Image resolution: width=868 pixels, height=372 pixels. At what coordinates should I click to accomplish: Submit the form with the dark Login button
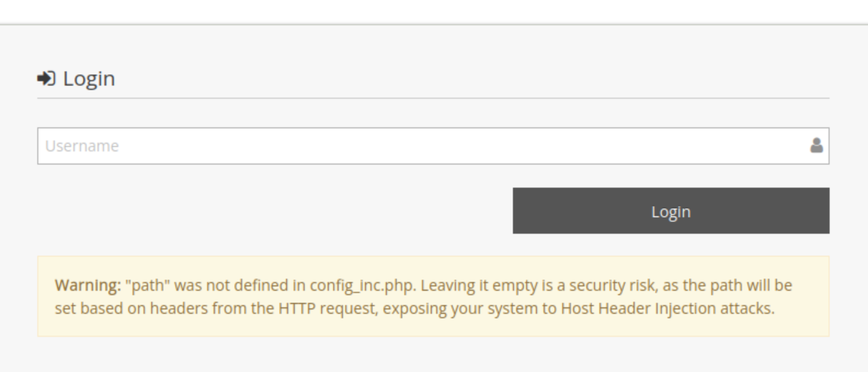coord(671,211)
